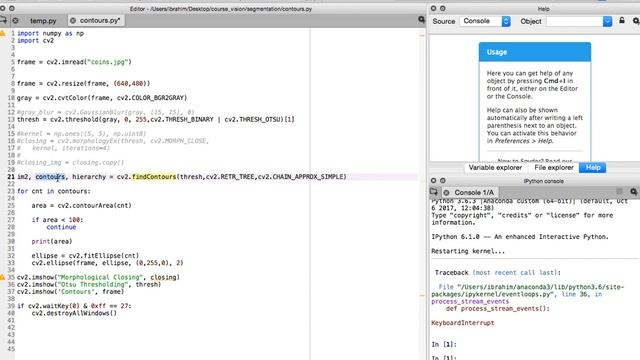Click 'continue' on line 28
The image size is (640, 360).
61,227
